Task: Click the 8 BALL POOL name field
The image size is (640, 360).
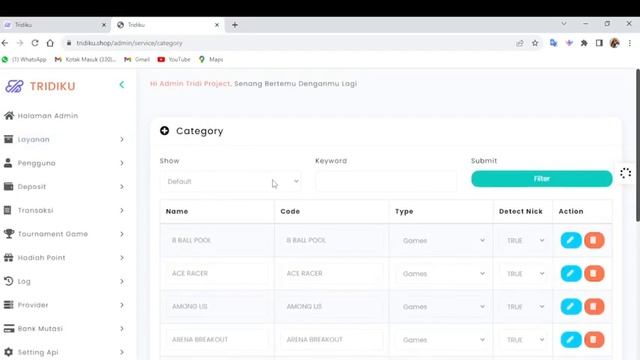Action: click(217, 240)
